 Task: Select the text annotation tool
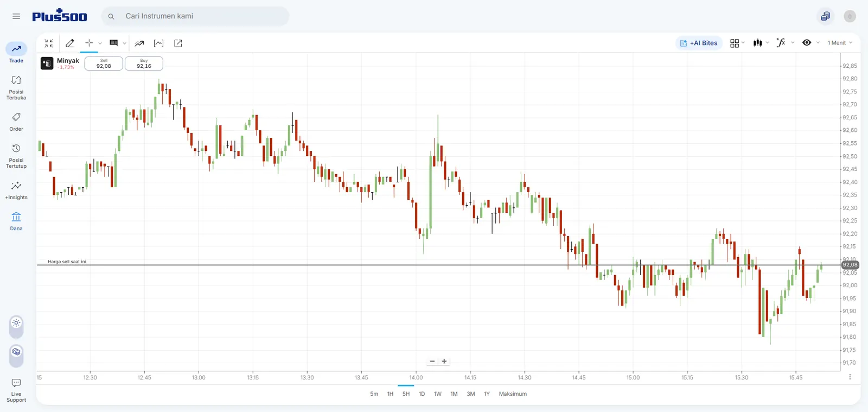(x=113, y=43)
